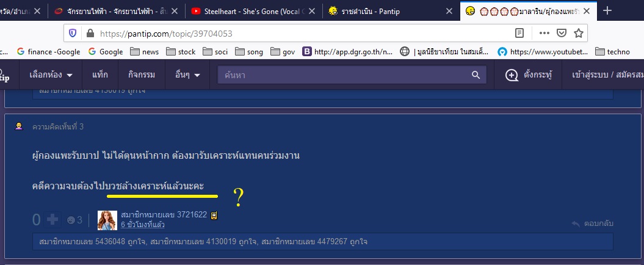Click ตั้งกระทู้ create topic button
This screenshot has height=265, width=644.
tap(529, 74)
